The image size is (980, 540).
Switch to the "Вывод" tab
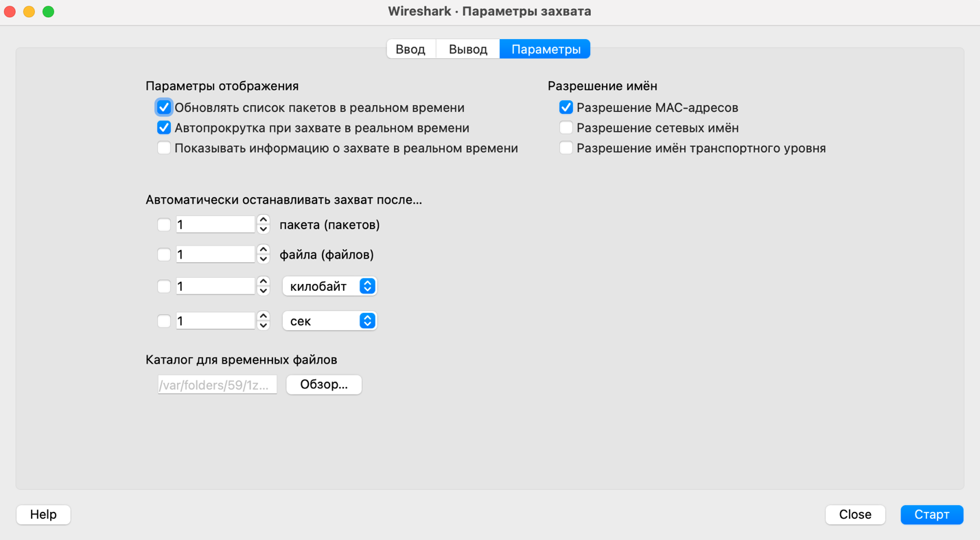(468, 49)
